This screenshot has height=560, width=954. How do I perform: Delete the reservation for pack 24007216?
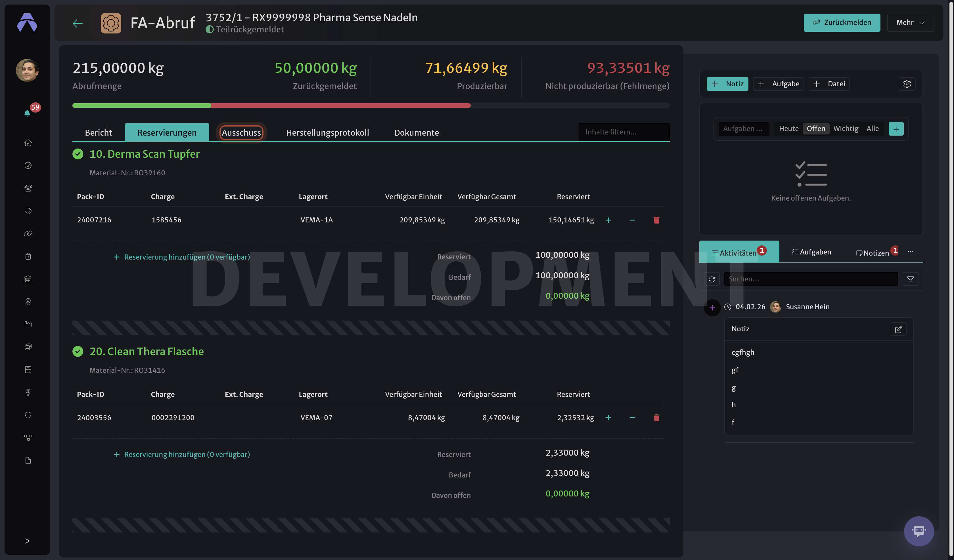pos(656,220)
